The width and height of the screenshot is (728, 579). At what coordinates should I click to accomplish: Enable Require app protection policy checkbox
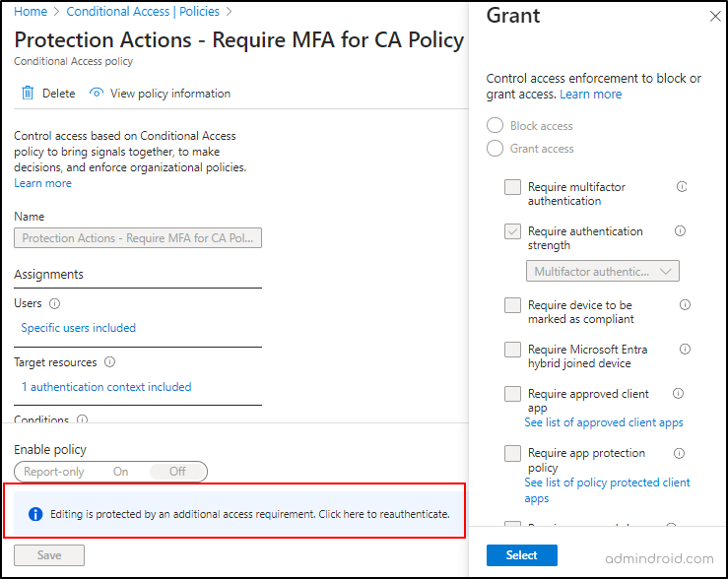point(512,453)
